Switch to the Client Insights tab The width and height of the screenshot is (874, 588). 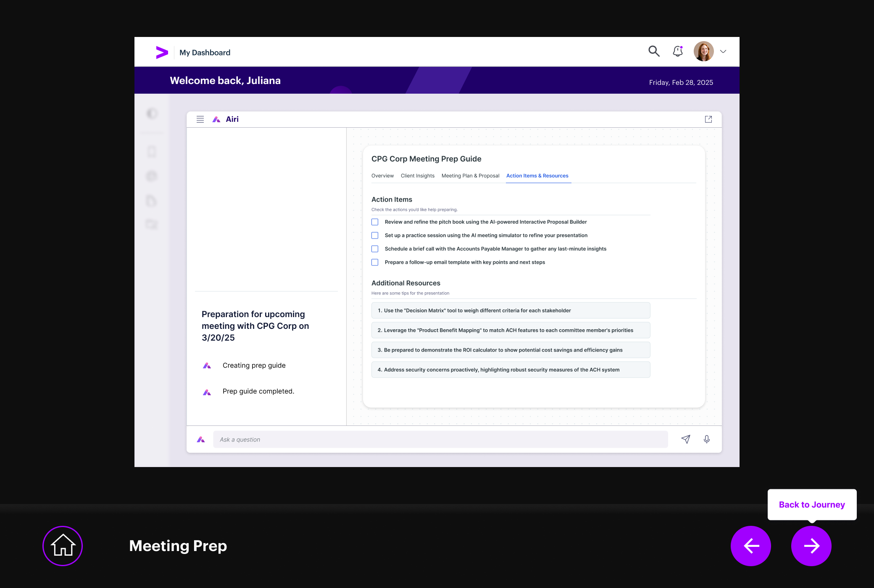coord(417,176)
